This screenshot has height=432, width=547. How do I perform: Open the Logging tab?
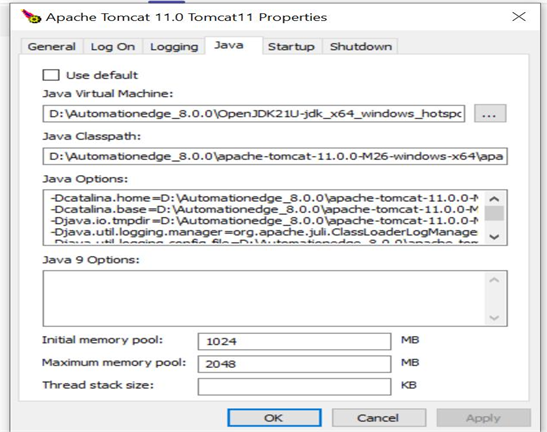coord(174,46)
